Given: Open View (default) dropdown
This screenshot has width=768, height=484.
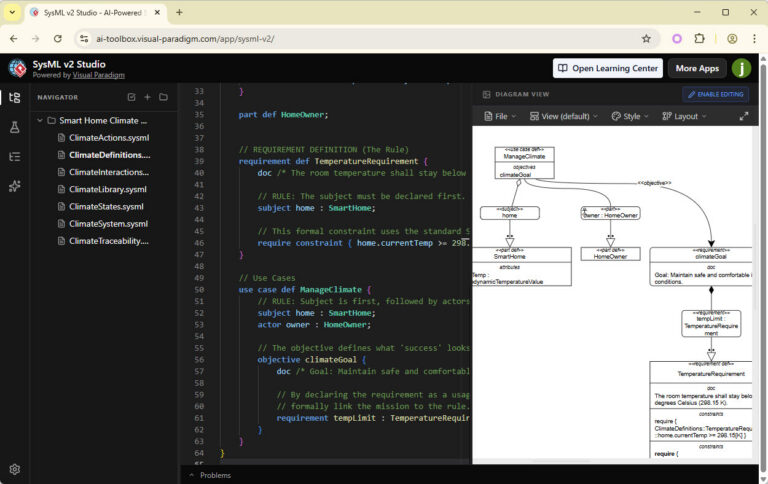Looking at the screenshot, I should (564, 116).
